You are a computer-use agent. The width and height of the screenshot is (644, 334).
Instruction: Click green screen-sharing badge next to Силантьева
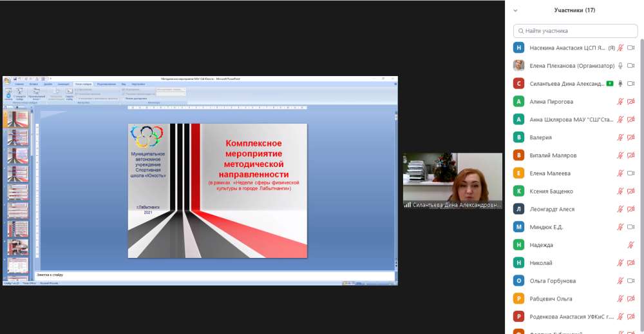point(610,84)
